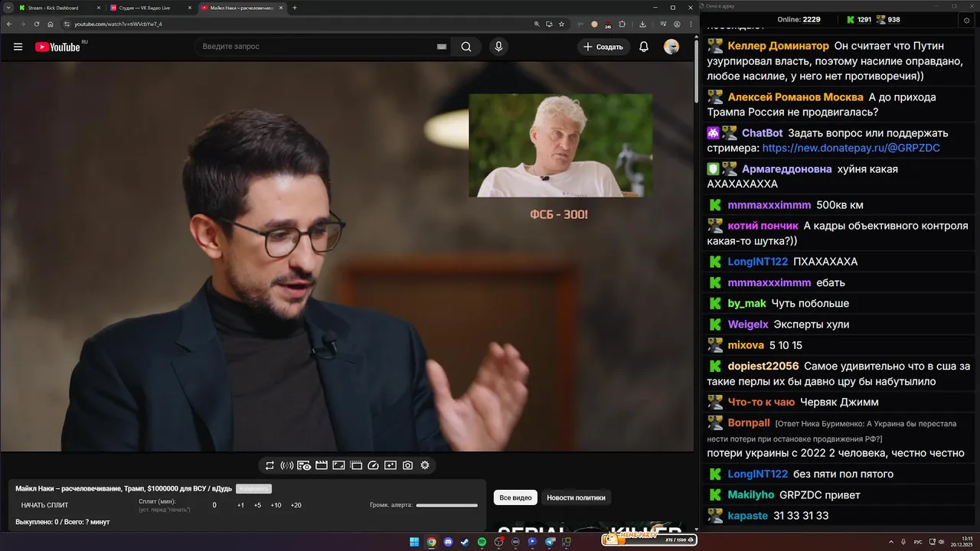Viewport: 980px width, 551px height.
Task: Click chat username 'kapaste'
Action: click(747, 516)
